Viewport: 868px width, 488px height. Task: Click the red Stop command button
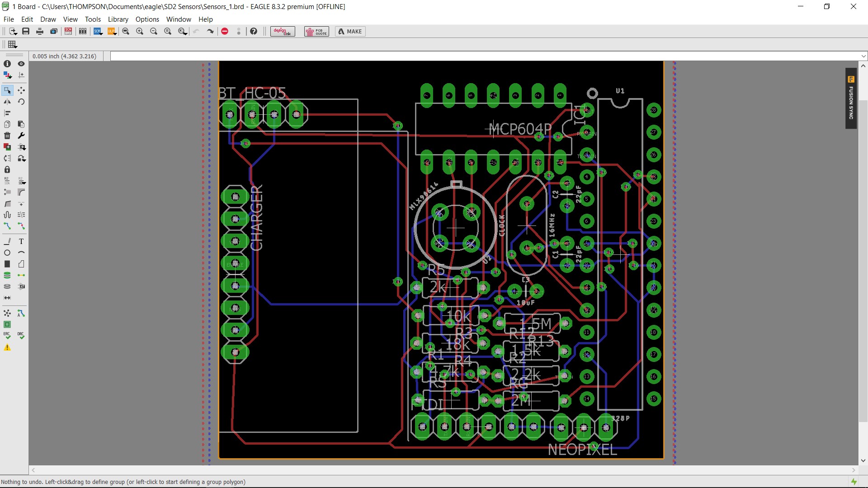coord(225,31)
